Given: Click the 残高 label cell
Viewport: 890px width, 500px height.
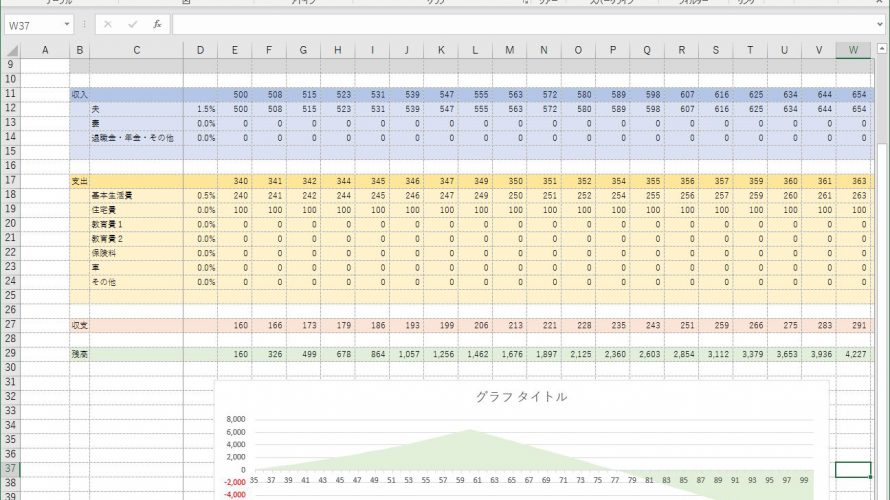Looking at the screenshot, I should pos(79,354).
